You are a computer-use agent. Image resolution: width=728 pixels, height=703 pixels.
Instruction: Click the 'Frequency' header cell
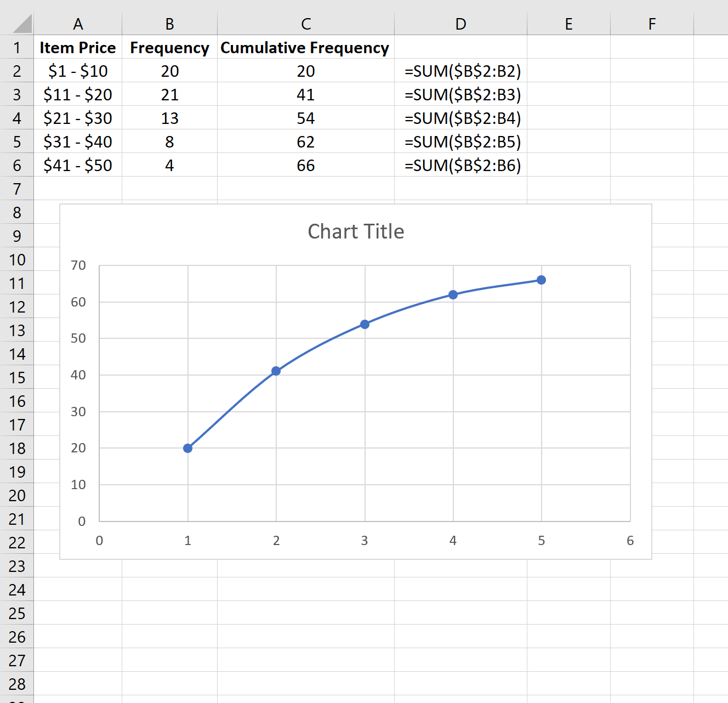click(x=169, y=47)
